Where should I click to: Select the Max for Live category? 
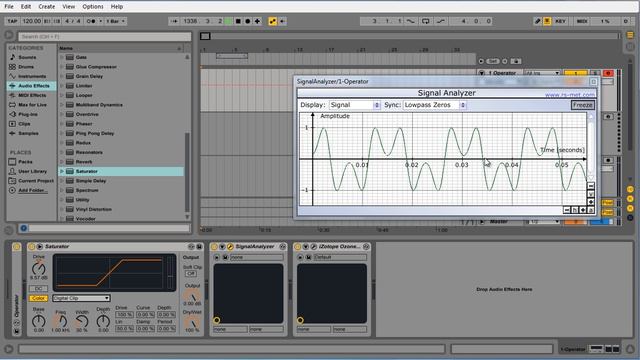tap(32, 105)
